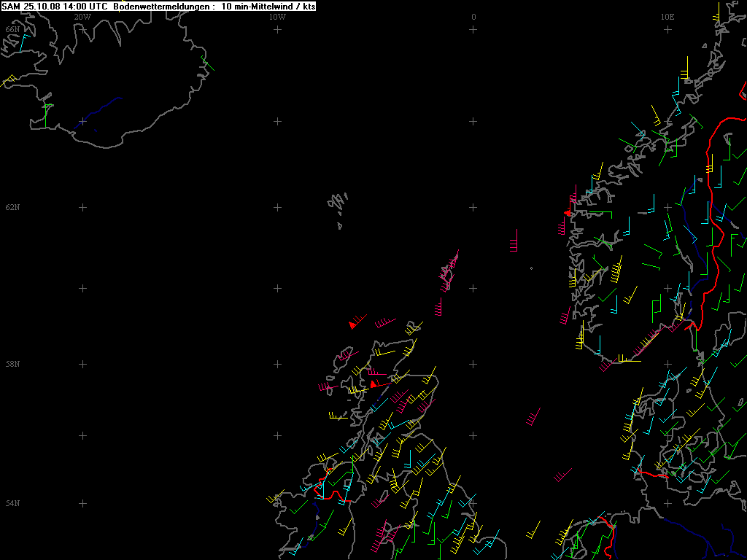Click the Faroe Islands outline
Screen dimensions: 747x560
(338, 208)
